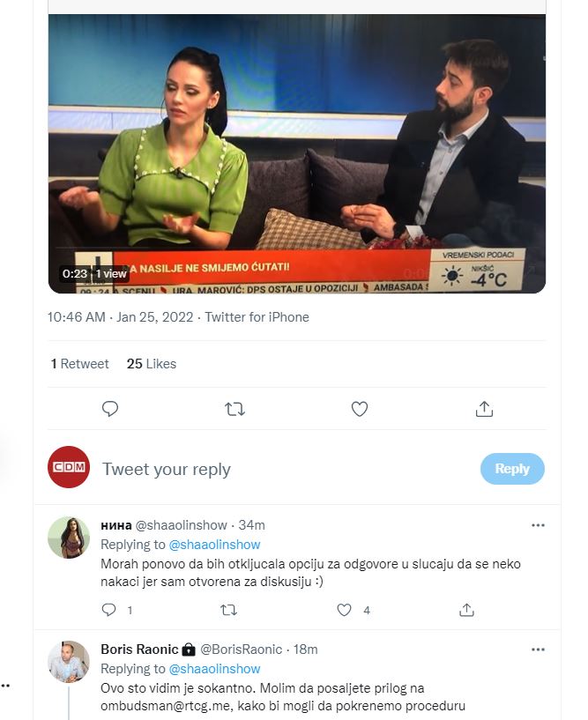The width and height of the screenshot is (588, 720).
Task: Open the more options menu on нина's reply
Action: (538, 525)
